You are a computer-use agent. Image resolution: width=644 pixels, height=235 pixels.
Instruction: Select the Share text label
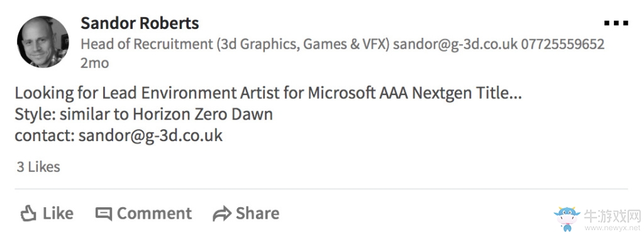(257, 213)
